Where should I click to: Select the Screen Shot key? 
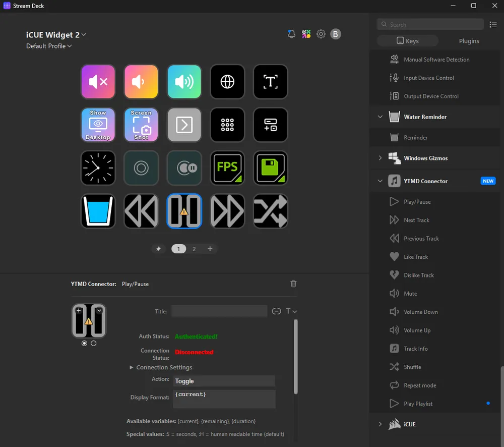141,125
